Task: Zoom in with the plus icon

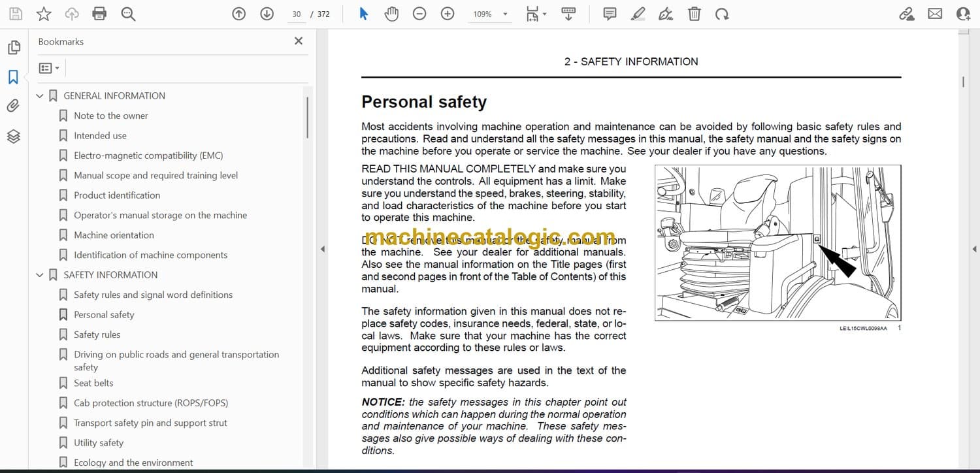Action: [x=448, y=14]
